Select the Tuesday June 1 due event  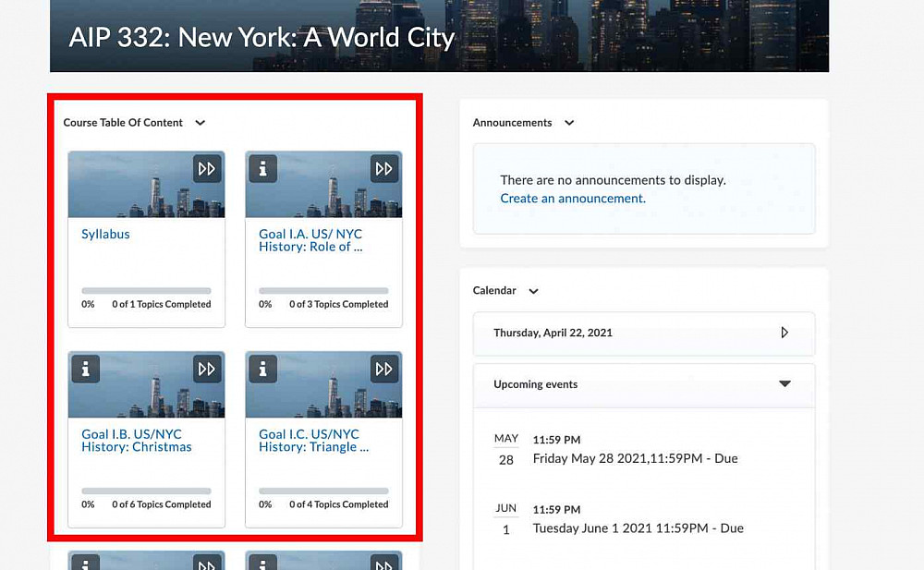tap(638, 528)
